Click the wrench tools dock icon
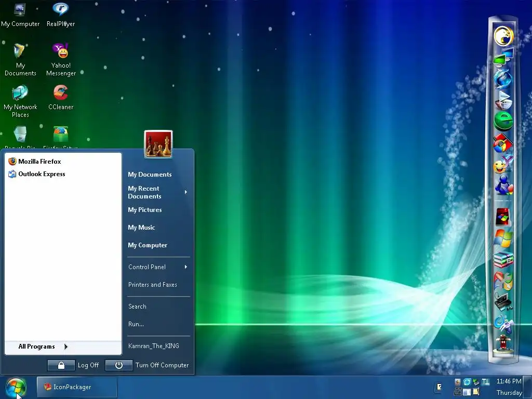The height and width of the screenshot is (399, 532). coord(503,281)
